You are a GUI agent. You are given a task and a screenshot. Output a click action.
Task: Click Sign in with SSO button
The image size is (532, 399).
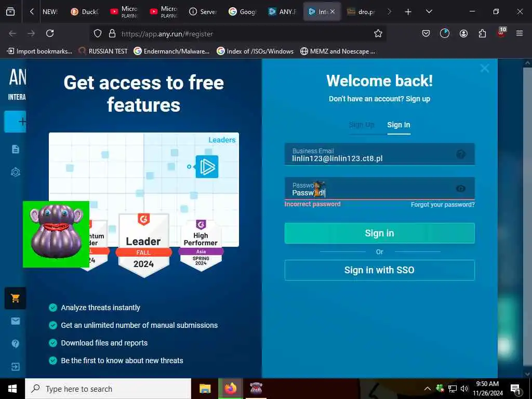(379, 270)
